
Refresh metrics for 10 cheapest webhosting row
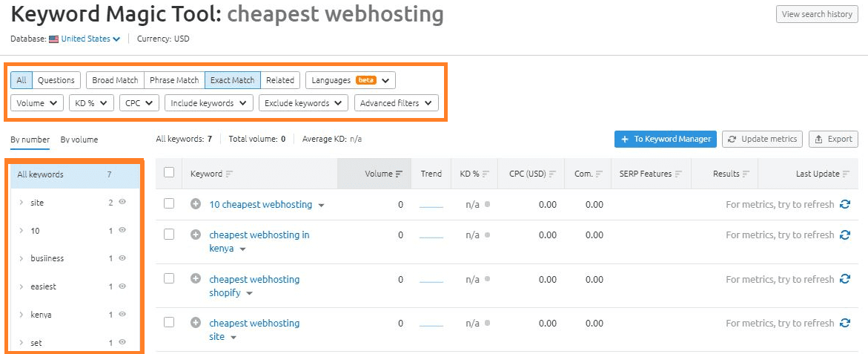(x=845, y=204)
